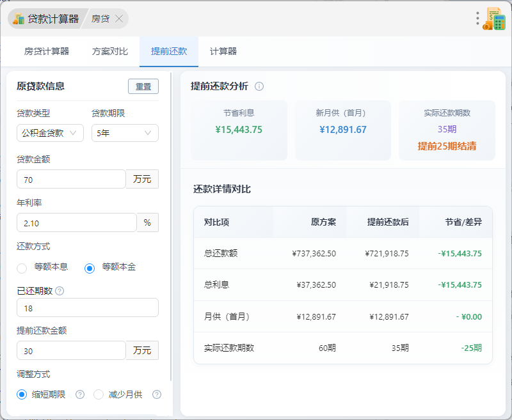Expand 贷款期限 dropdown showing 5年
Image resolution: width=512 pixels, height=420 pixels.
(x=125, y=133)
